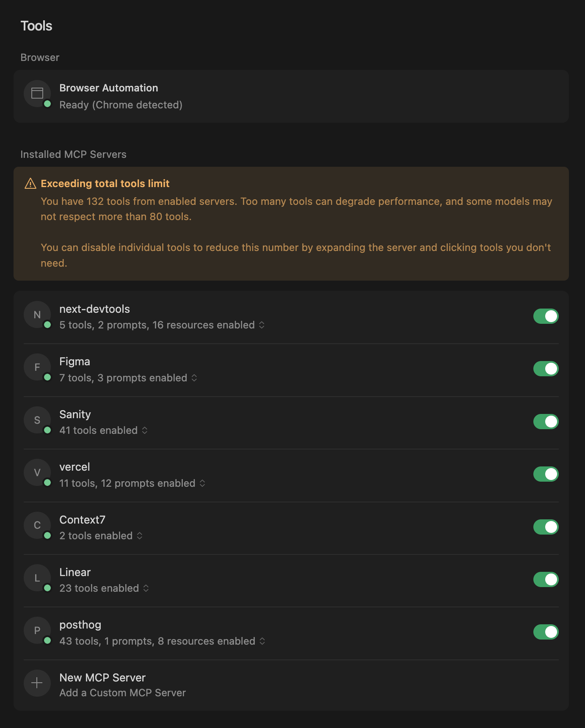Click the Linear server avatar icon
Viewport: 585px width, 728px height.
coord(37,578)
